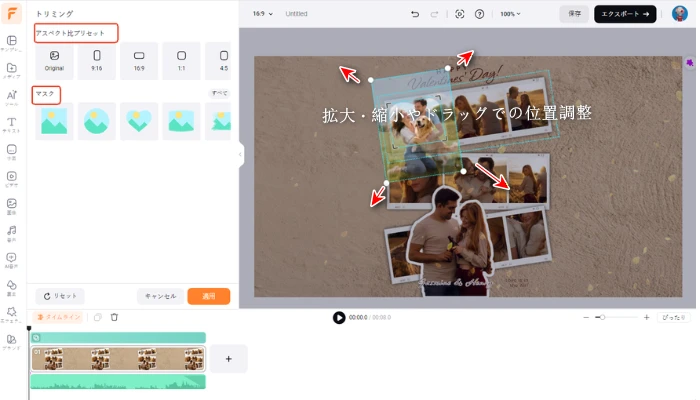Collapse the left trimming panel with the arrow handle
The width and height of the screenshot is (700, 400).
click(240, 155)
